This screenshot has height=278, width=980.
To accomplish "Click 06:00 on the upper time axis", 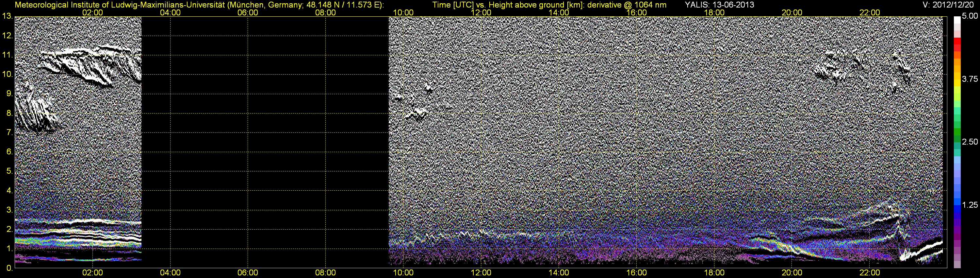I will pos(248,12).
